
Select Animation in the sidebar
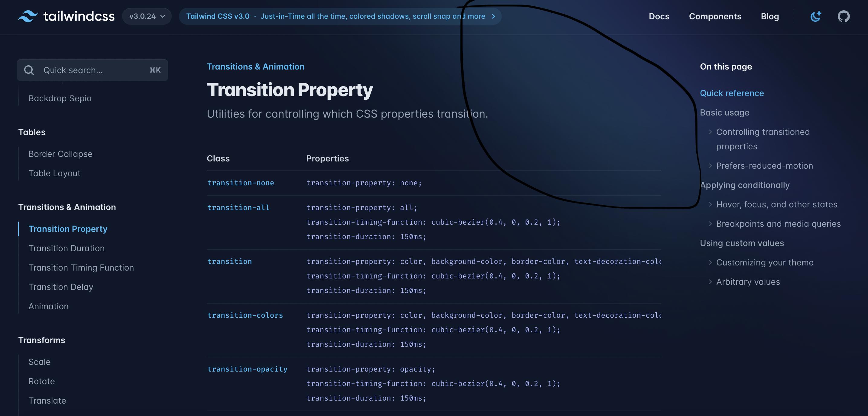coord(49,306)
